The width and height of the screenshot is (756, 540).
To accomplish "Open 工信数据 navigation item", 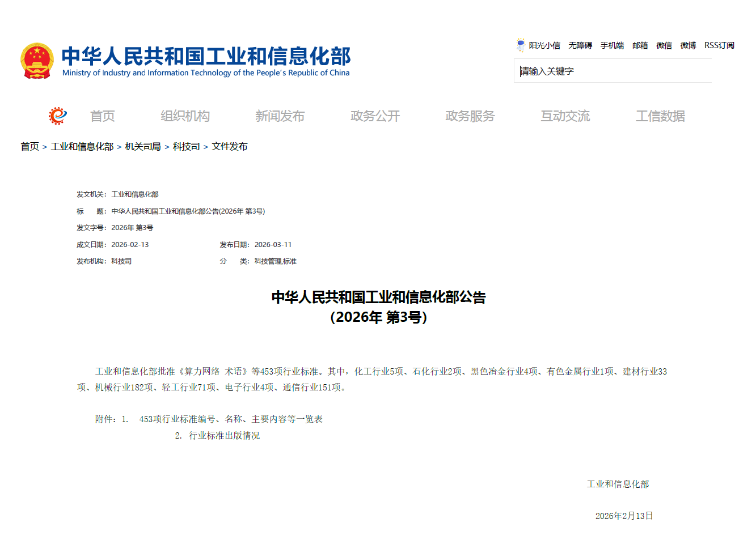I will [x=660, y=116].
